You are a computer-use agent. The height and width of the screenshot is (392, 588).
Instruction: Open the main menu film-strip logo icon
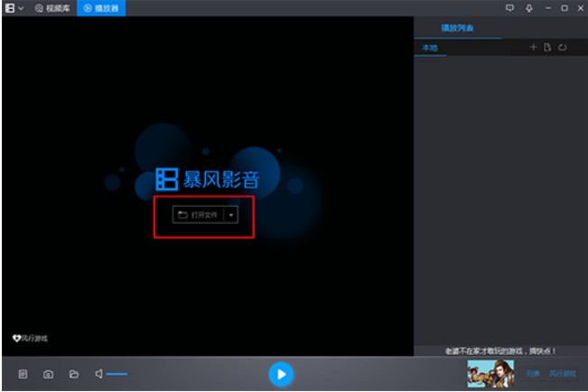pos(10,8)
